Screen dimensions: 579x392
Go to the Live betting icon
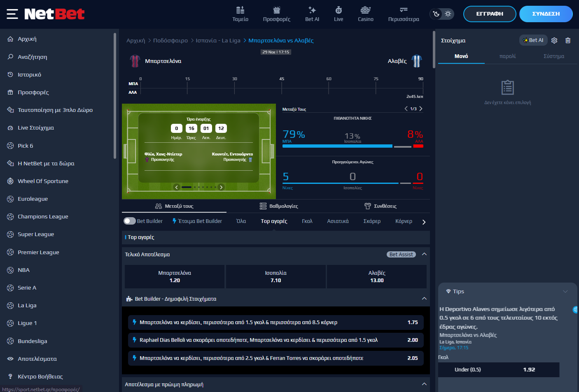339,10
